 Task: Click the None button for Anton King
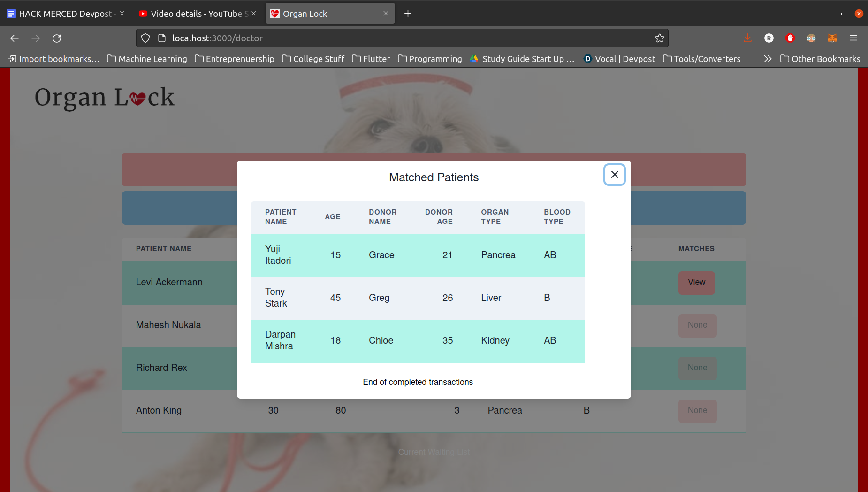[x=697, y=411]
